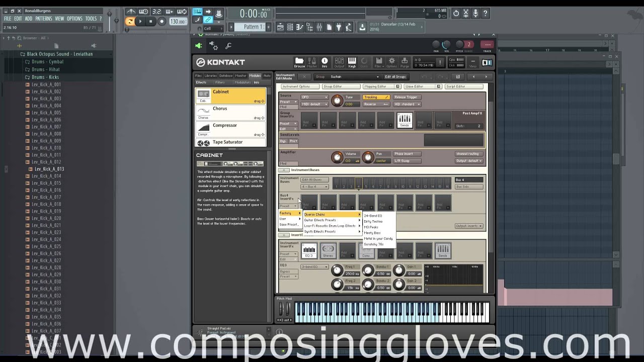This screenshot has height=362, width=644.
Task: Open Kontakt Options gear
Action: pos(391,62)
